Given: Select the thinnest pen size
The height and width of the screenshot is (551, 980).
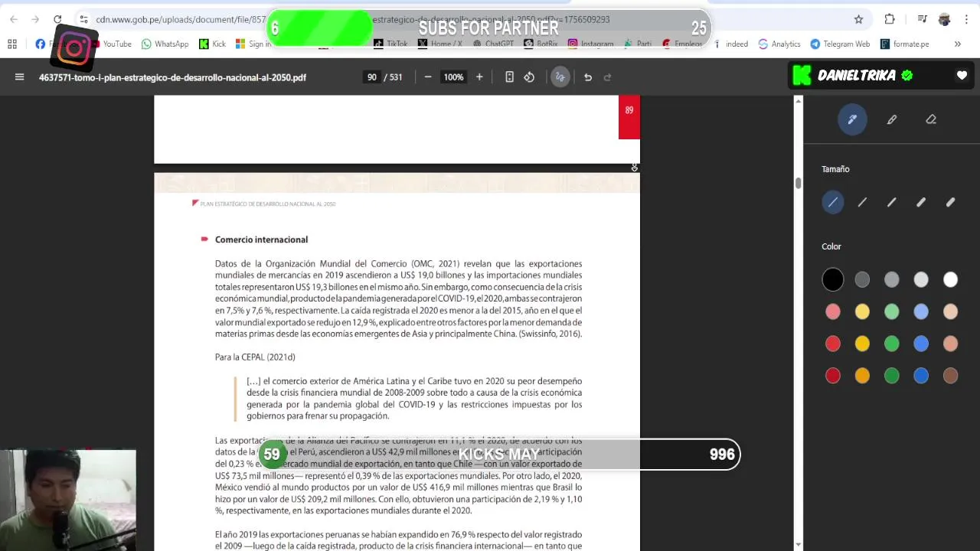Looking at the screenshot, I should coord(833,202).
